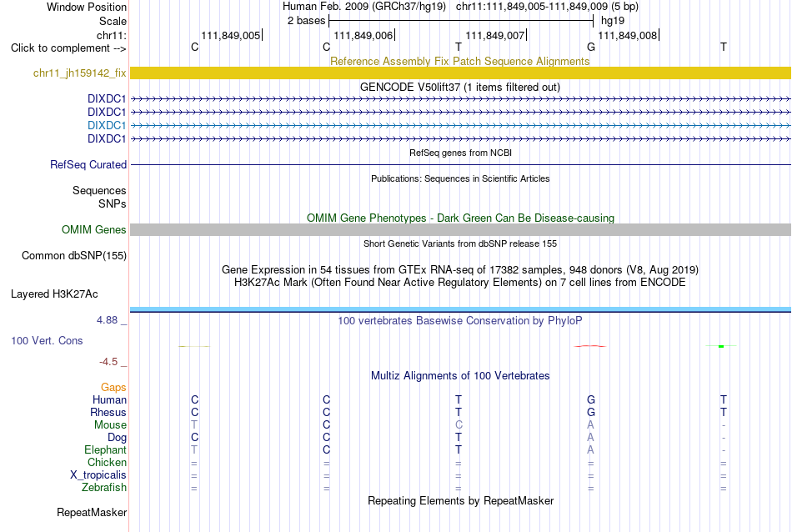Click the RefSeq Curated gene line
This screenshot has width=792, height=532.
click(x=460, y=165)
